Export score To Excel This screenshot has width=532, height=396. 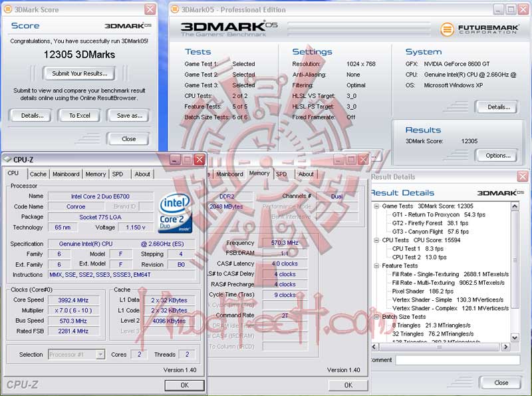click(80, 115)
